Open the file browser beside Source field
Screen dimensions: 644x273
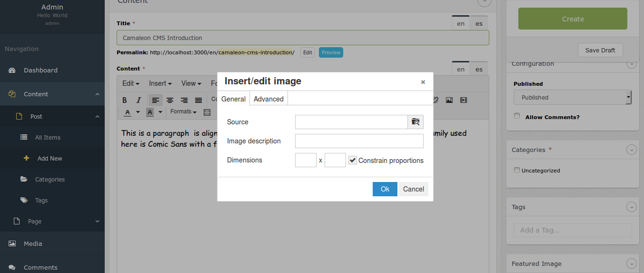click(416, 122)
